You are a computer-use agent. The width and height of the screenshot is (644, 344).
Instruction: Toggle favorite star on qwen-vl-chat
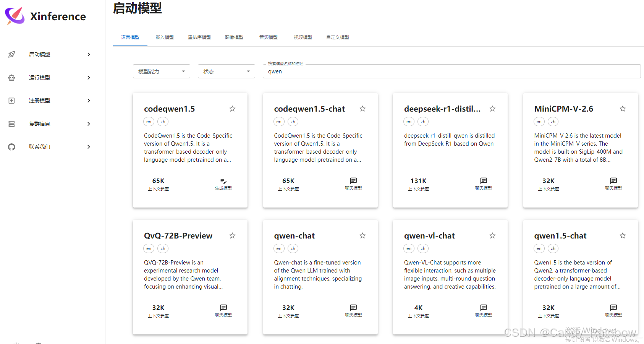(492, 236)
